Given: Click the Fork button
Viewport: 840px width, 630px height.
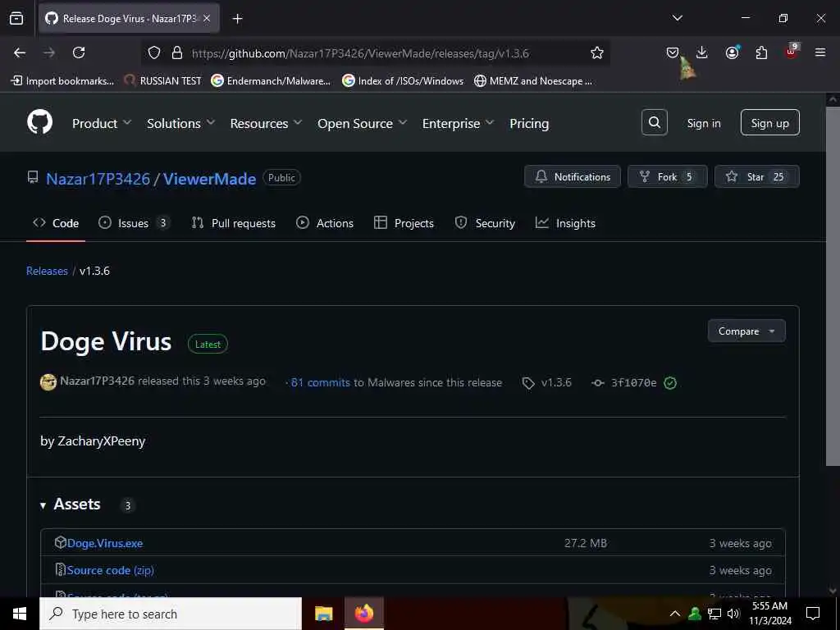Looking at the screenshot, I should tap(667, 177).
